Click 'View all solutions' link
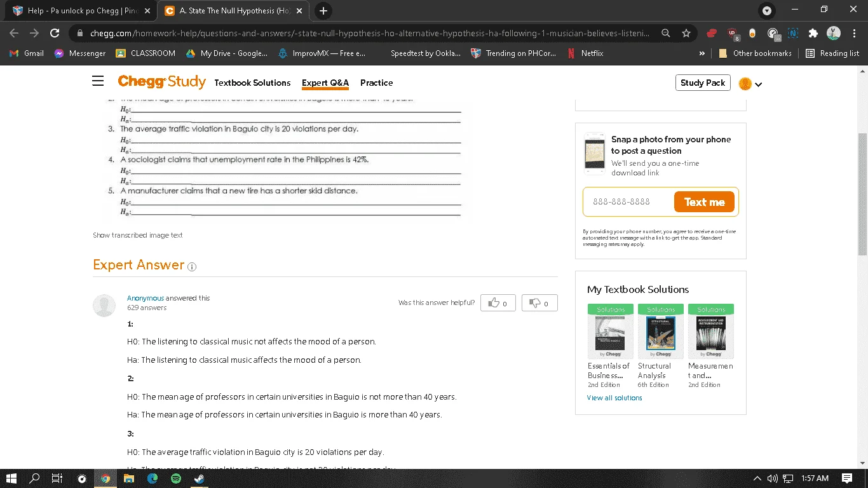Image resolution: width=868 pixels, height=488 pixels. (x=614, y=398)
